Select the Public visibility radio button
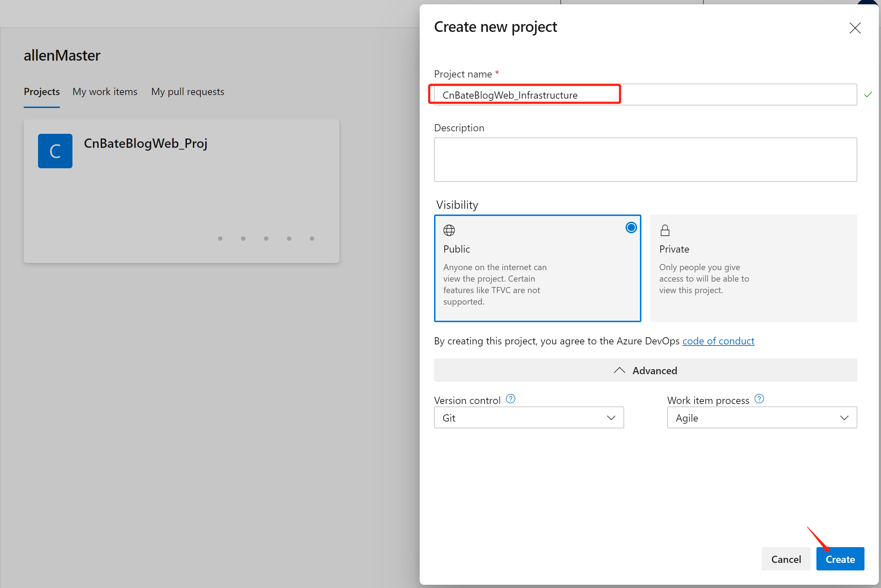The width and height of the screenshot is (881, 588). (x=631, y=227)
